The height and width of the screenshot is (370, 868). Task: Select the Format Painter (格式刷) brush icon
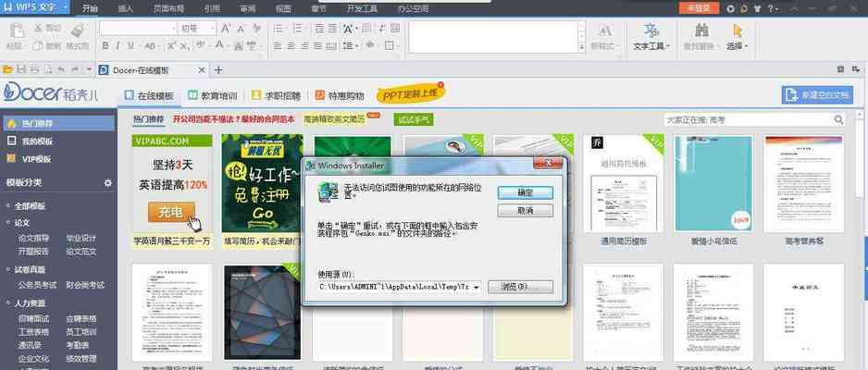(77, 31)
